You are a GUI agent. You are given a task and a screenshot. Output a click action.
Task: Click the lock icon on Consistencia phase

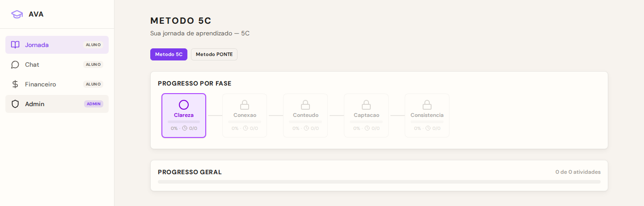(427, 105)
